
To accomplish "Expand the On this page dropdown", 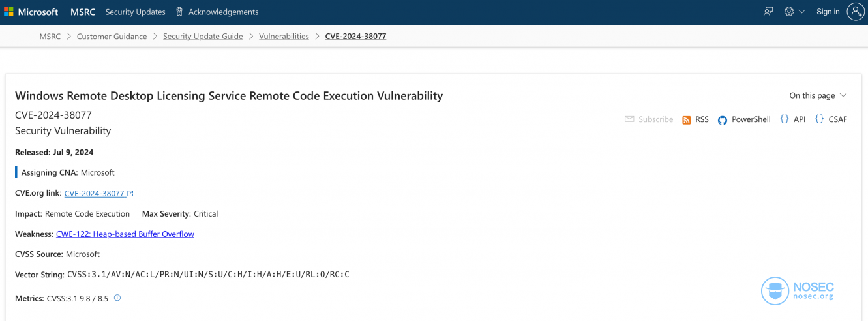I will [x=818, y=95].
